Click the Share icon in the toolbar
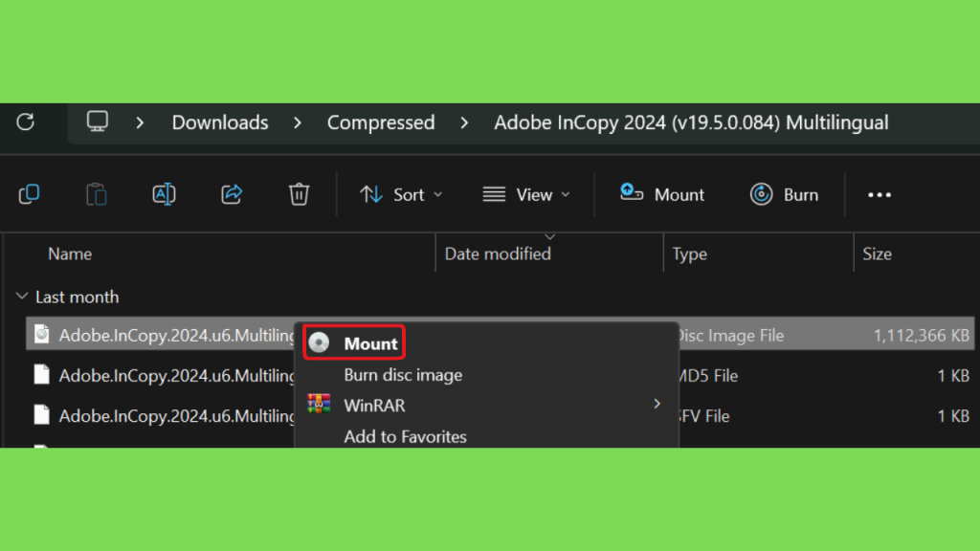Screen dimensions: 980x551 click(x=232, y=194)
